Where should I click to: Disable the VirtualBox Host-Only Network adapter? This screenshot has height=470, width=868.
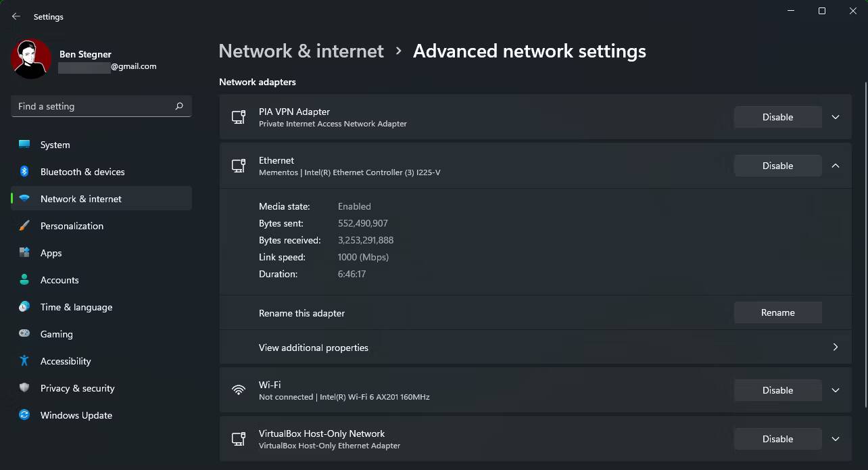[x=777, y=439]
